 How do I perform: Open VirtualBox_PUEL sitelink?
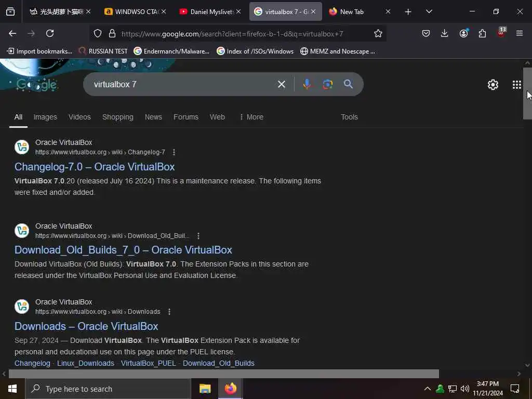tap(148, 363)
